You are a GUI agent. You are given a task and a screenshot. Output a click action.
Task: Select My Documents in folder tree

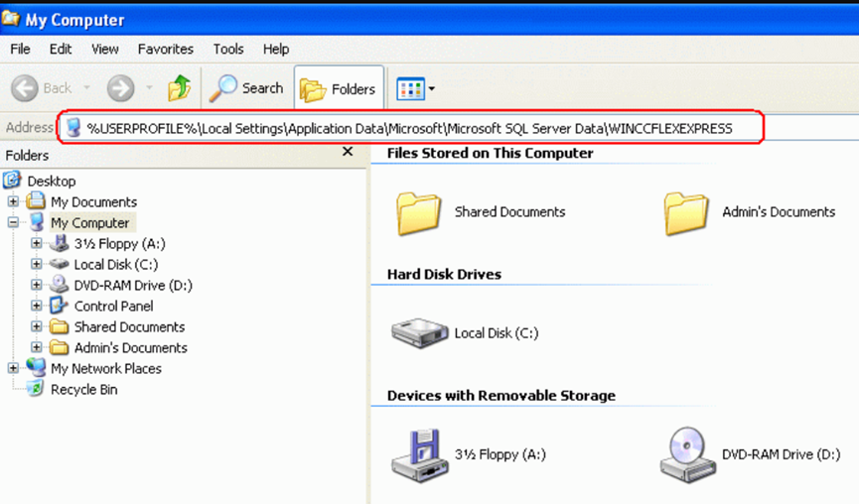(x=93, y=202)
